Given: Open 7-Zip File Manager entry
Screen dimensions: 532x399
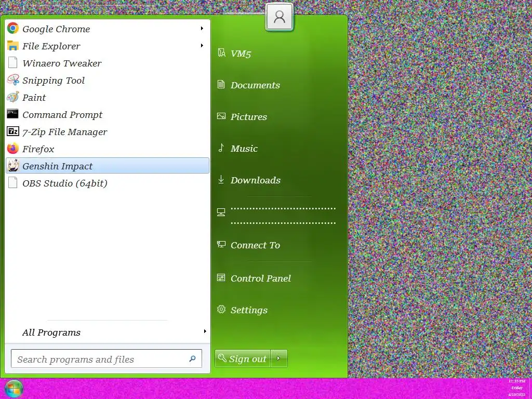Looking at the screenshot, I should click(108, 131).
